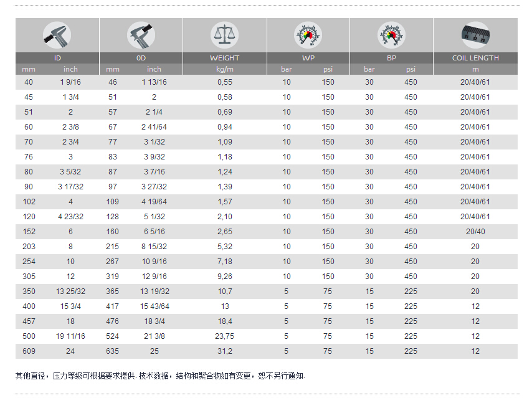Click the Chinese footnote text below table
532x398 pixels.
[160, 375]
